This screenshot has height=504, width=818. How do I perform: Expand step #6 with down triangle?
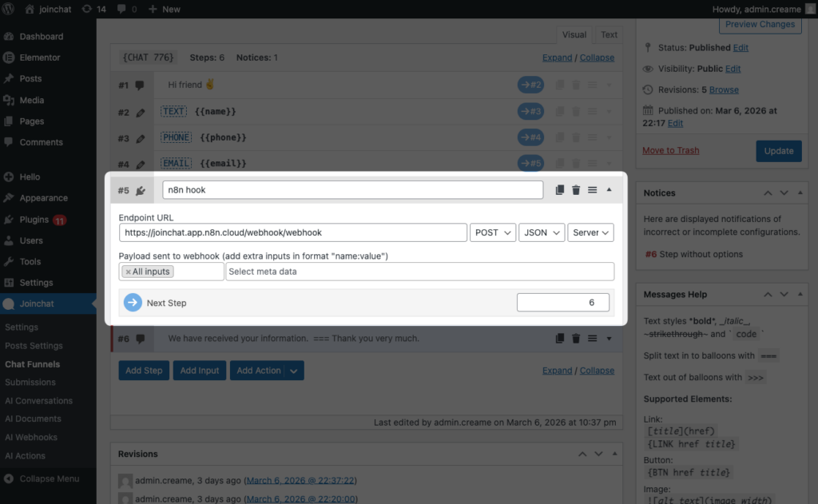(609, 339)
